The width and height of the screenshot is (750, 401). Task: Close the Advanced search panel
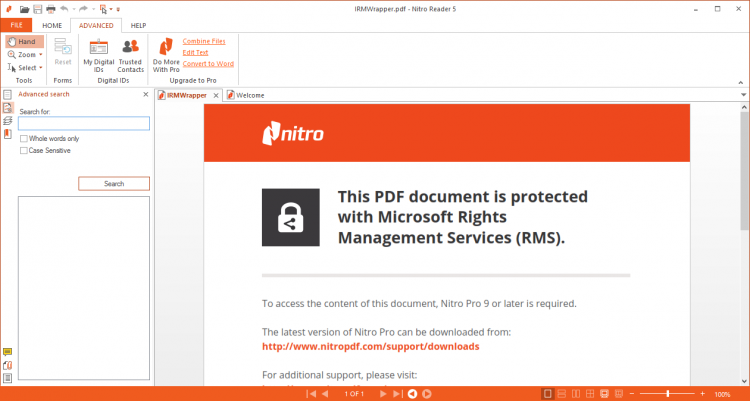[x=146, y=95]
